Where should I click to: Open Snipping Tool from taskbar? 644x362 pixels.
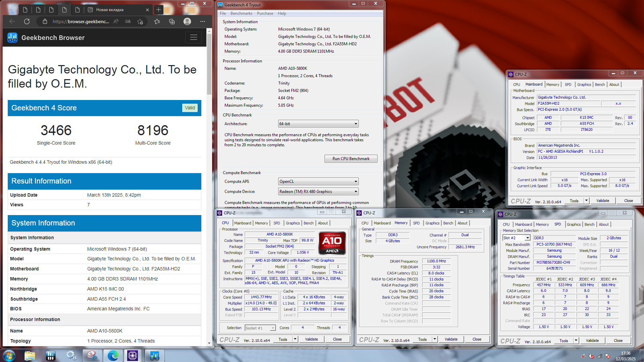(x=92, y=355)
